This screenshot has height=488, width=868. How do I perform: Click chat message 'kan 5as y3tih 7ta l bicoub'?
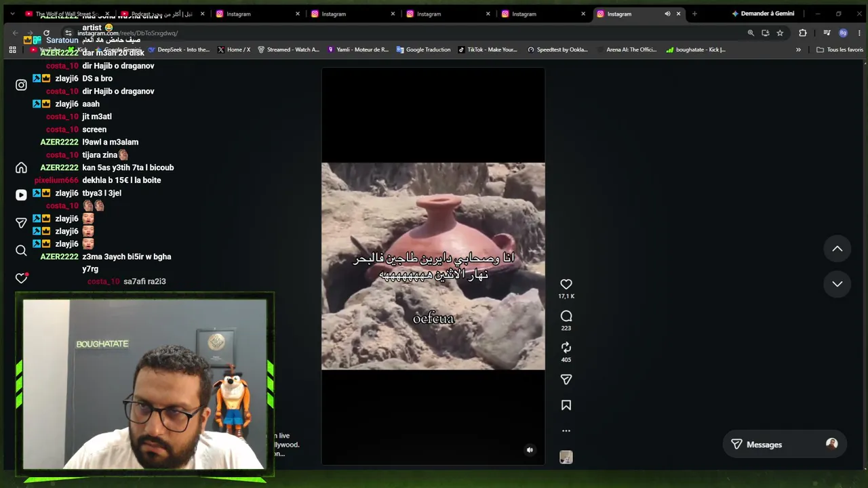(x=127, y=167)
